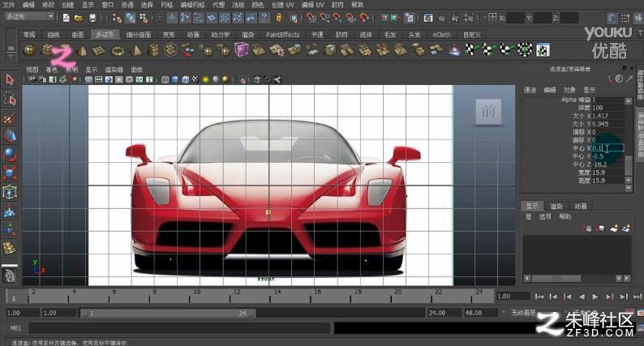Toggle wireframe display in viewport toolbar
Image resolution: width=644 pixels, height=346 pixels.
pyautogui.click(x=165, y=79)
